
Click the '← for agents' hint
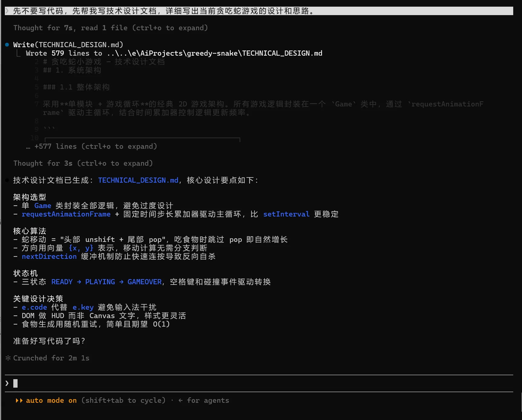(204, 400)
